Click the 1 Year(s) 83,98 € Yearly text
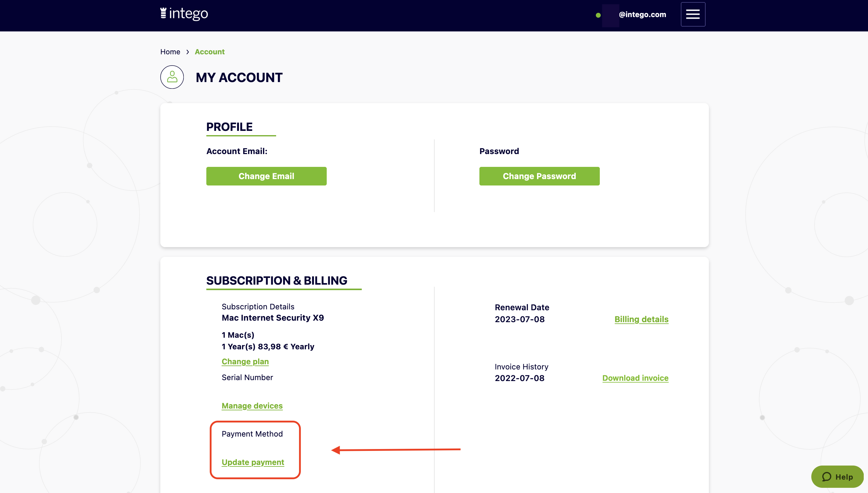Screen dimensions: 868x493 point(268,346)
